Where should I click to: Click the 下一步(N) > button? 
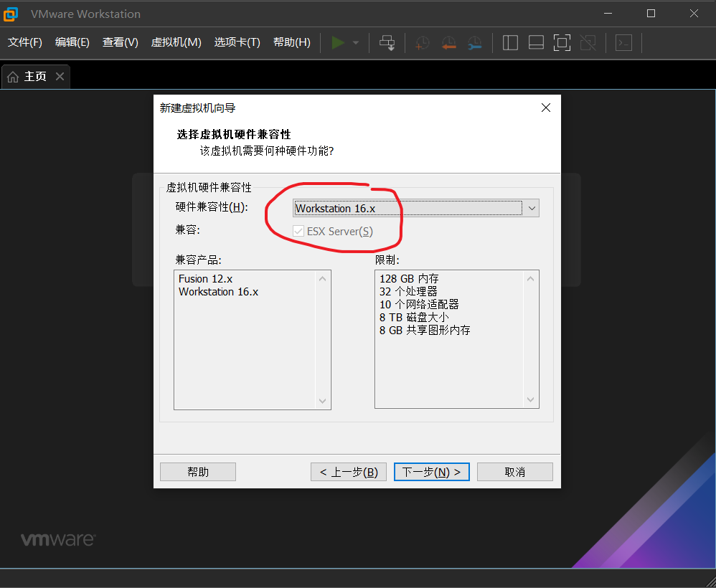pos(431,472)
